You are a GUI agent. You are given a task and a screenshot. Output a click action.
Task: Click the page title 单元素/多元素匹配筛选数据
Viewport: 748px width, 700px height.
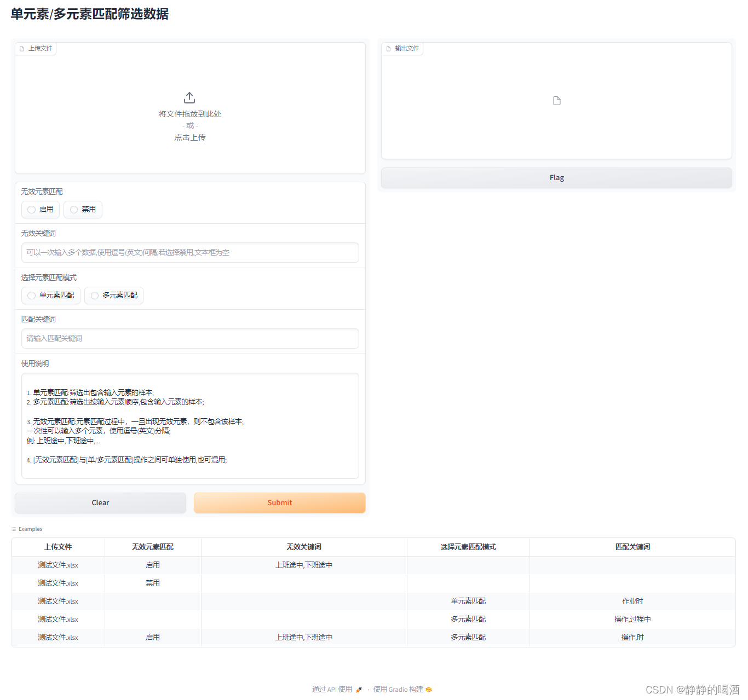(x=90, y=14)
